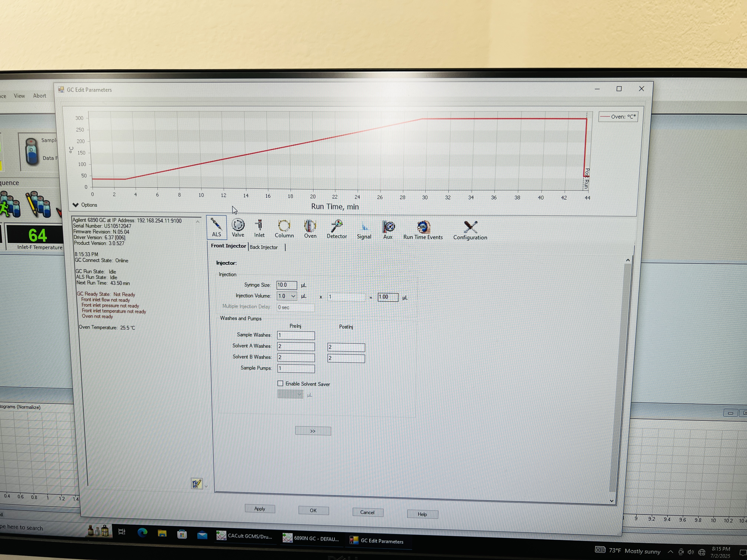Open the solvent saver volume dropdown

[x=299, y=394]
